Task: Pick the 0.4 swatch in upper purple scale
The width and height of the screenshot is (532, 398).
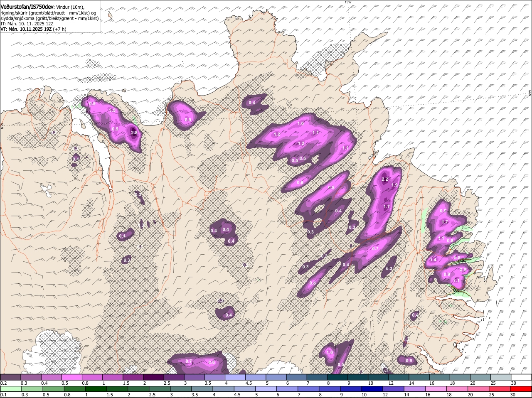Action: pos(51,377)
